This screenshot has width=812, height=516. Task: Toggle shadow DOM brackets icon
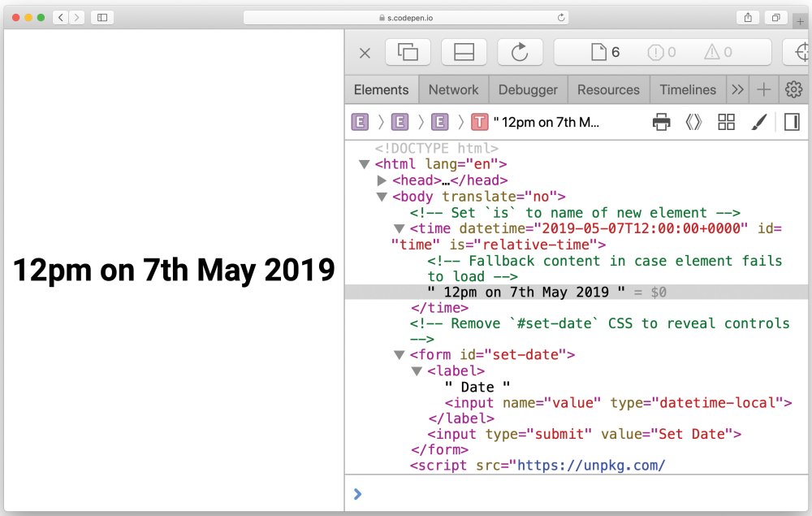point(693,122)
